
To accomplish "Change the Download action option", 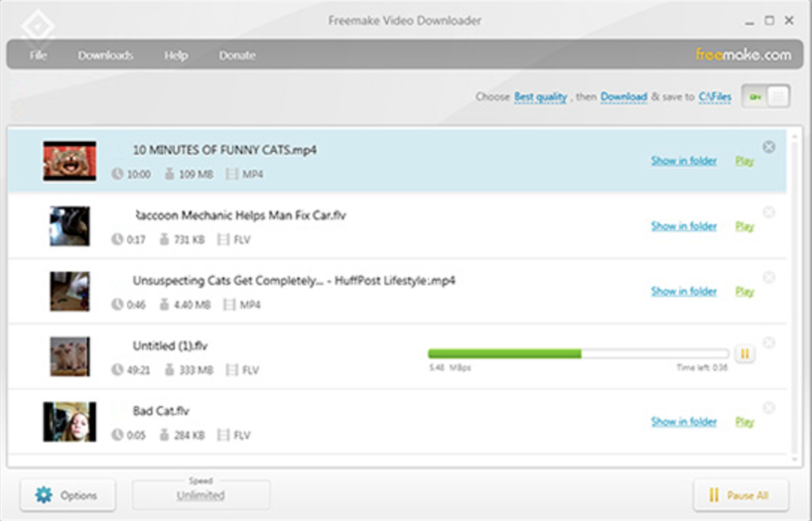I will [x=624, y=97].
